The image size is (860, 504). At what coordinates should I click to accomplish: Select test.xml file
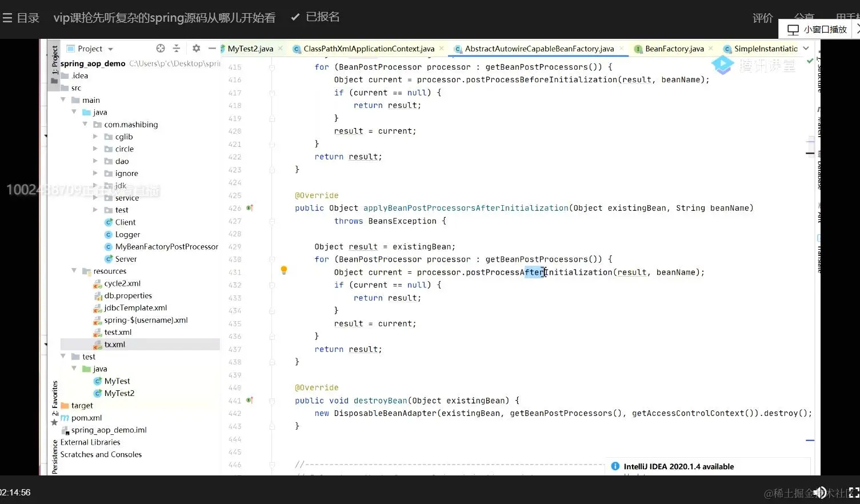[118, 332]
